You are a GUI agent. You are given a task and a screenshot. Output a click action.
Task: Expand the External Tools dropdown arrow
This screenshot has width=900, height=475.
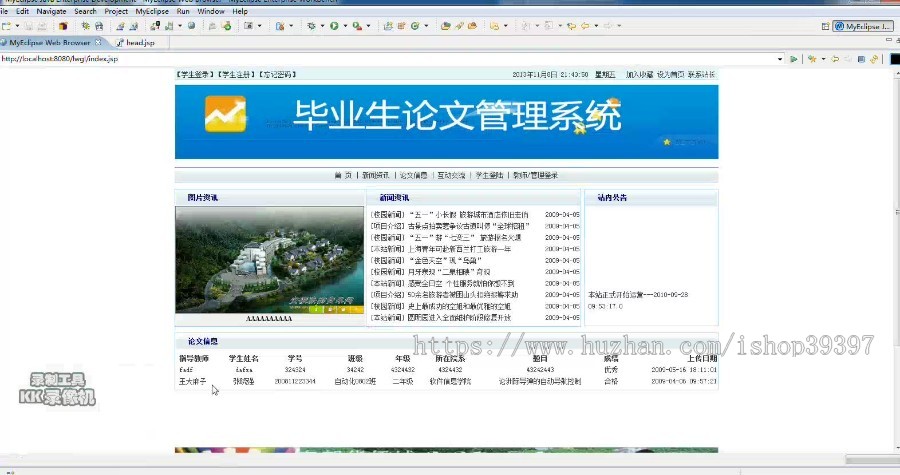coord(368,26)
